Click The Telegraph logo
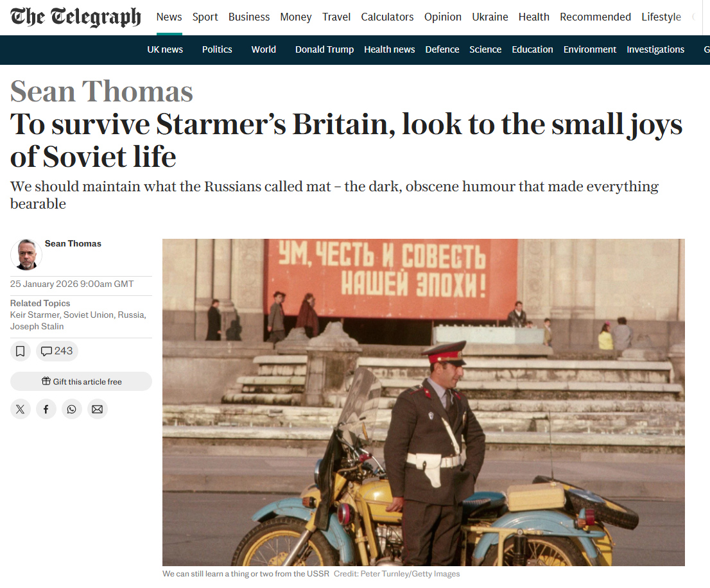This screenshot has width=710, height=588. click(76, 17)
